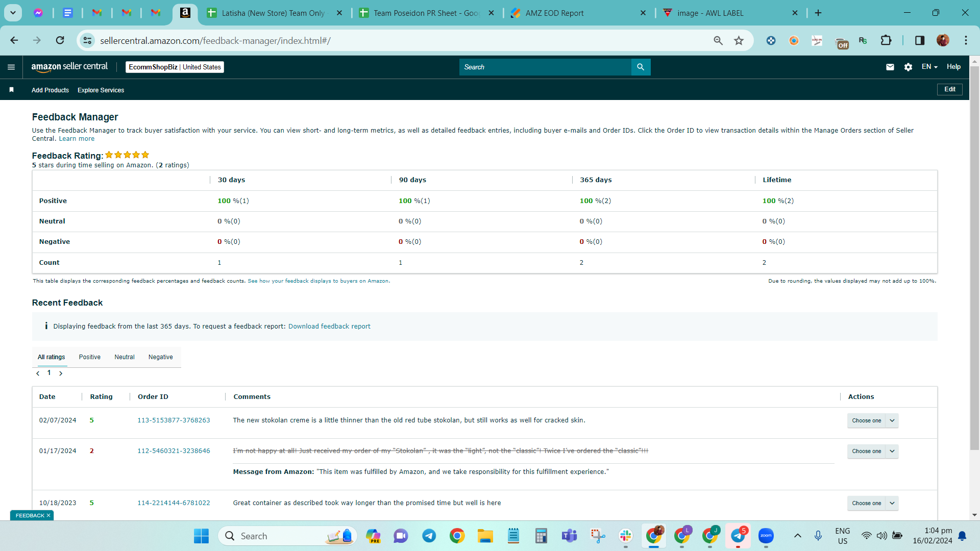Click the Edit button in navigation bar
The image size is (980, 551).
click(950, 89)
